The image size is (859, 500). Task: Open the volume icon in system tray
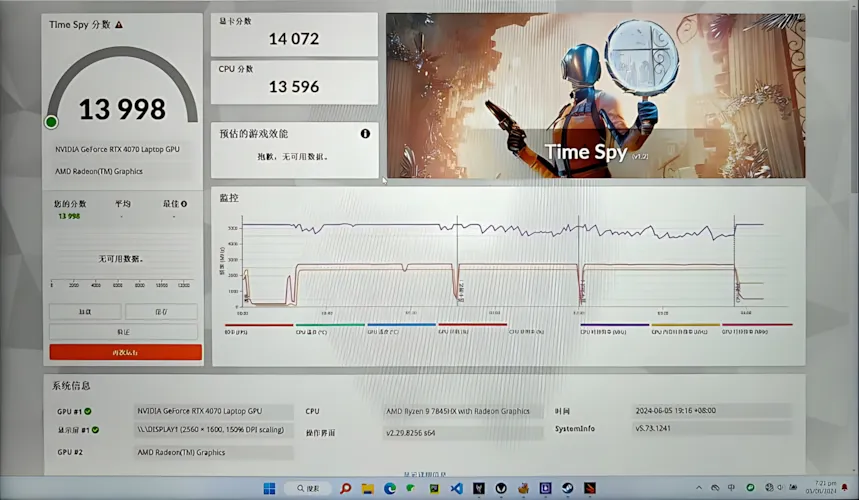(779, 487)
